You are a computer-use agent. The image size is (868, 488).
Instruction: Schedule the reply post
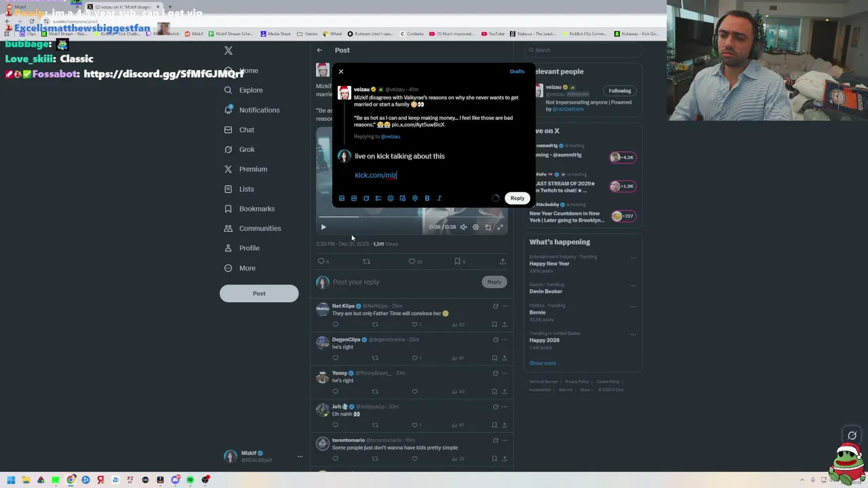pos(403,199)
